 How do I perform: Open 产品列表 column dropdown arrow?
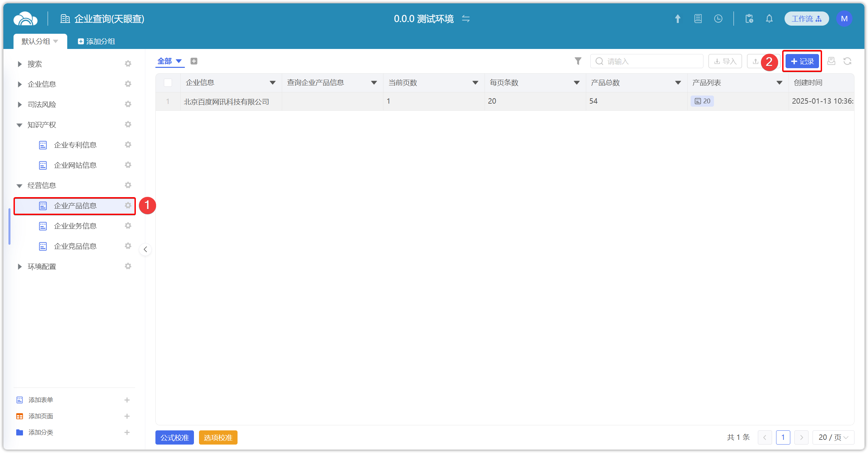coord(779,83)
